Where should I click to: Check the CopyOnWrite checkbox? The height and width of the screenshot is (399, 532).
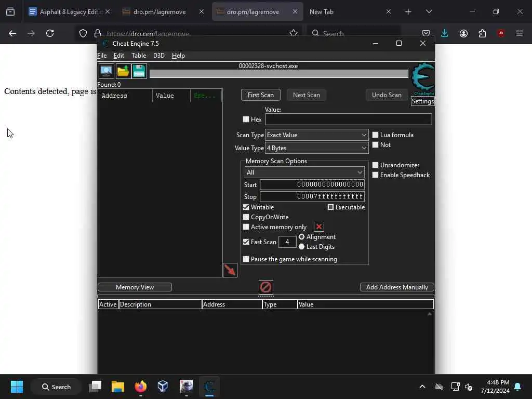coord(246,217)
